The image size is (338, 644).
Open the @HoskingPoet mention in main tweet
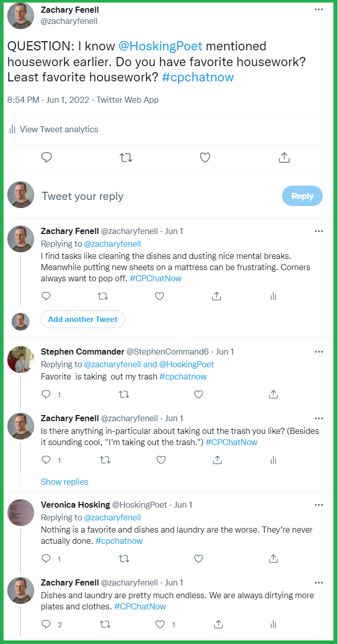160,46
